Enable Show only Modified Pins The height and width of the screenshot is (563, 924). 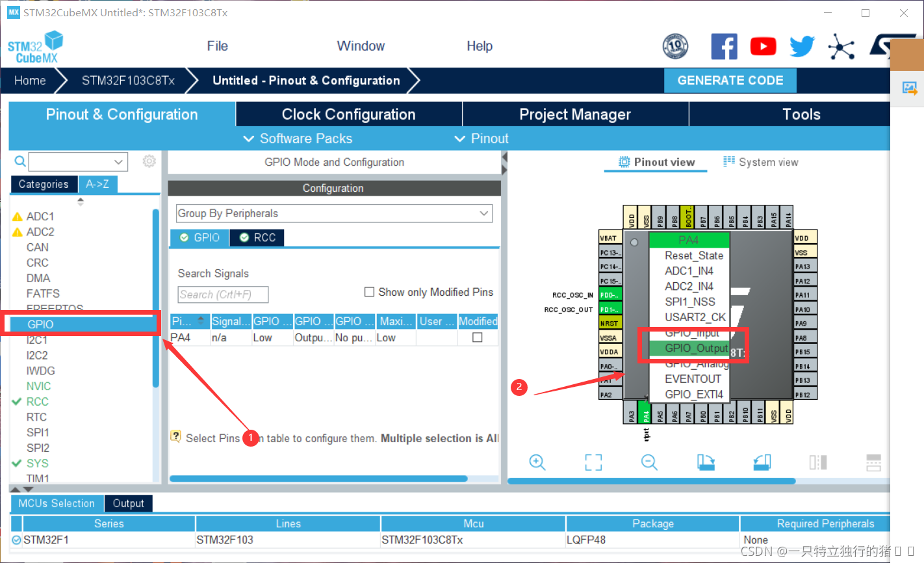(369, 292)
